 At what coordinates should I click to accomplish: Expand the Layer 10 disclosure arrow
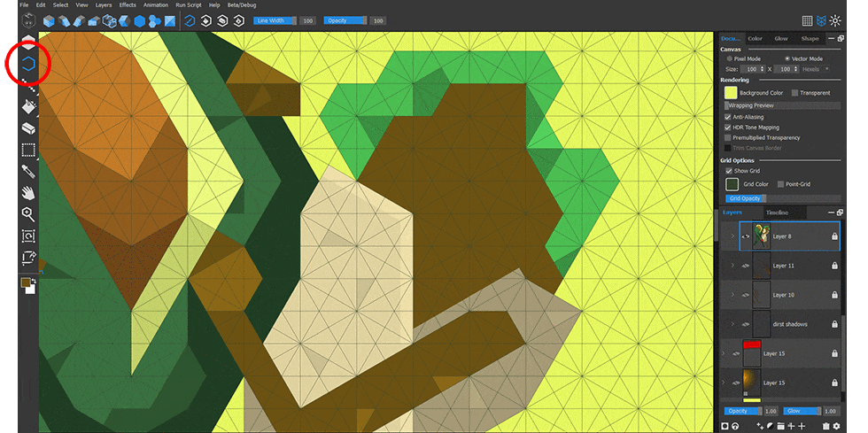click(732, 295)
